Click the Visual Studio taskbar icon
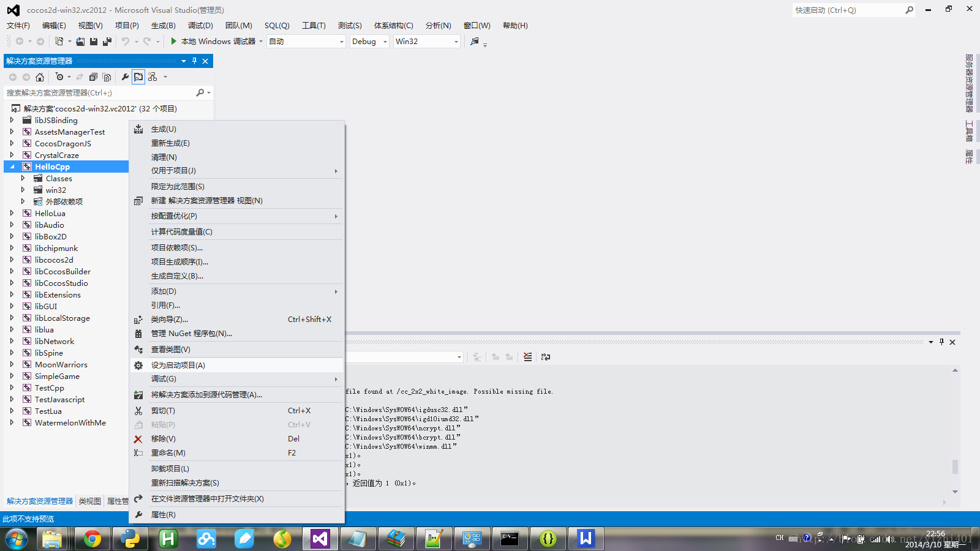 (x=320, y=539)
